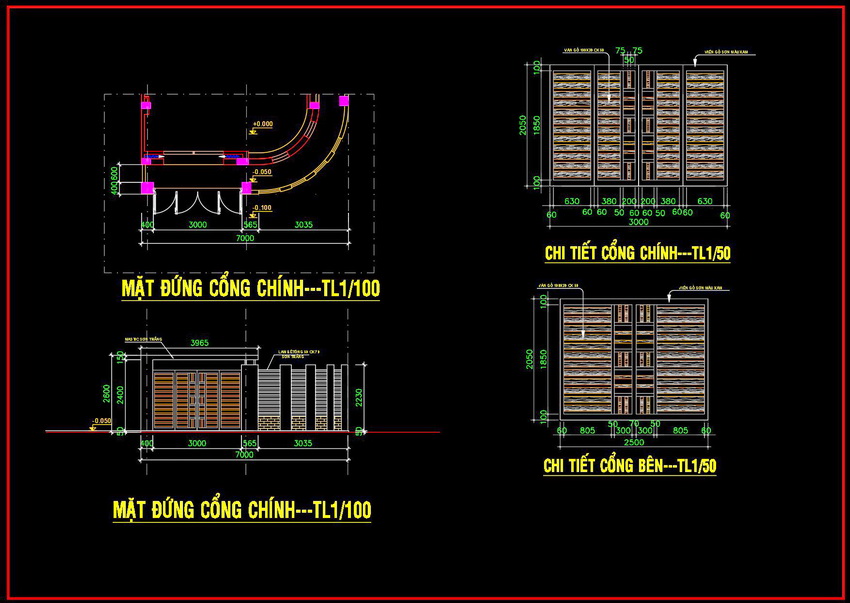Click the 3965 roof dimension text

coord(198,343)
